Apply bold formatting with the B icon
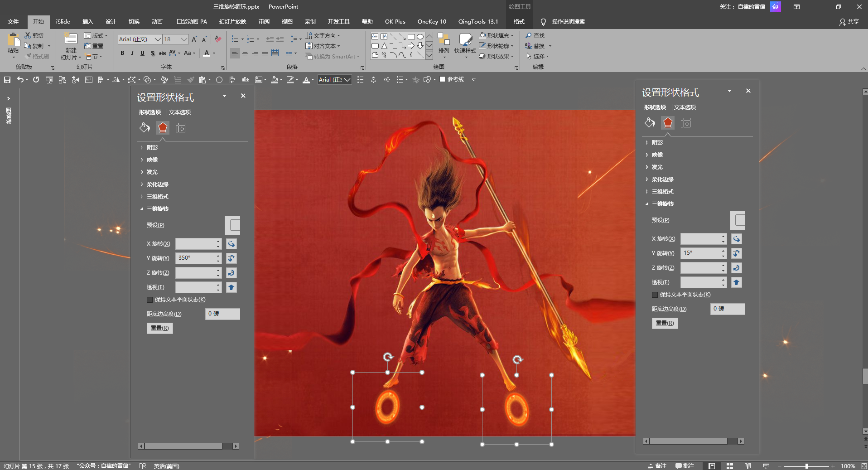 tap(122, 53)
